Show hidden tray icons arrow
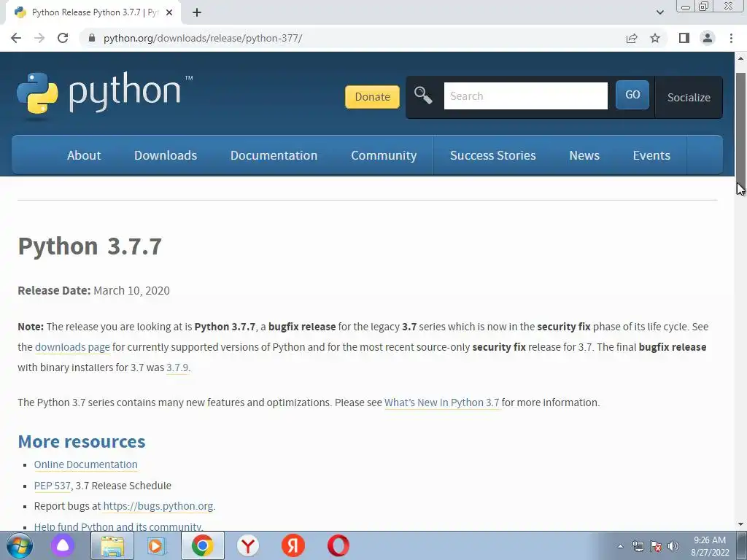Screen dimensions: 747x560 point(620,546)
